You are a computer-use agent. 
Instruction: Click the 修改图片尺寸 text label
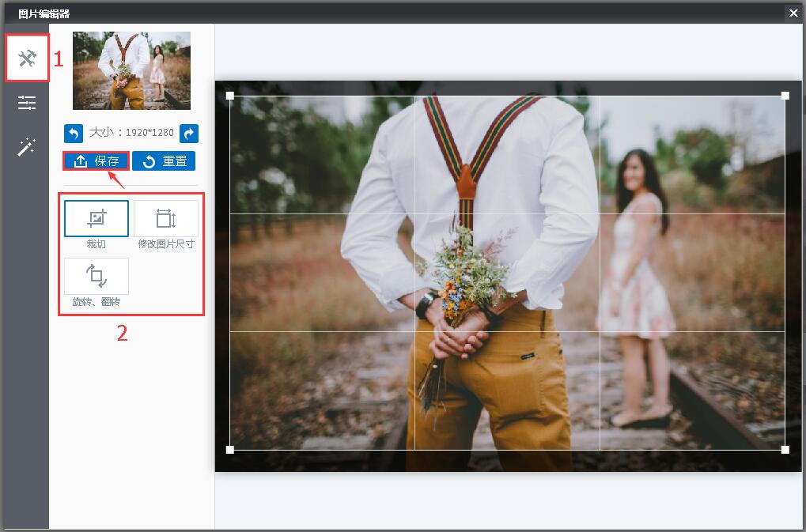166,244
